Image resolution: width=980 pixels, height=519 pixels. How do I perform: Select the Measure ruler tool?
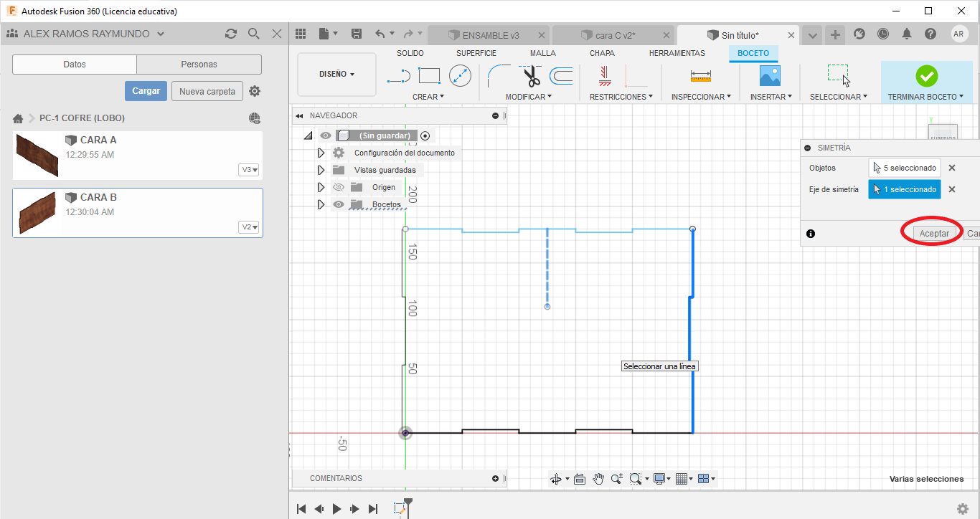point(700,76)
